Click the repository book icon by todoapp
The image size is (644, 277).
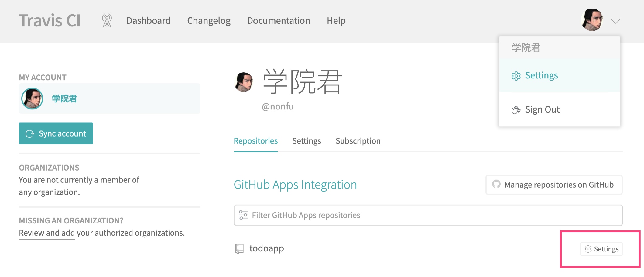pos(239,249)
